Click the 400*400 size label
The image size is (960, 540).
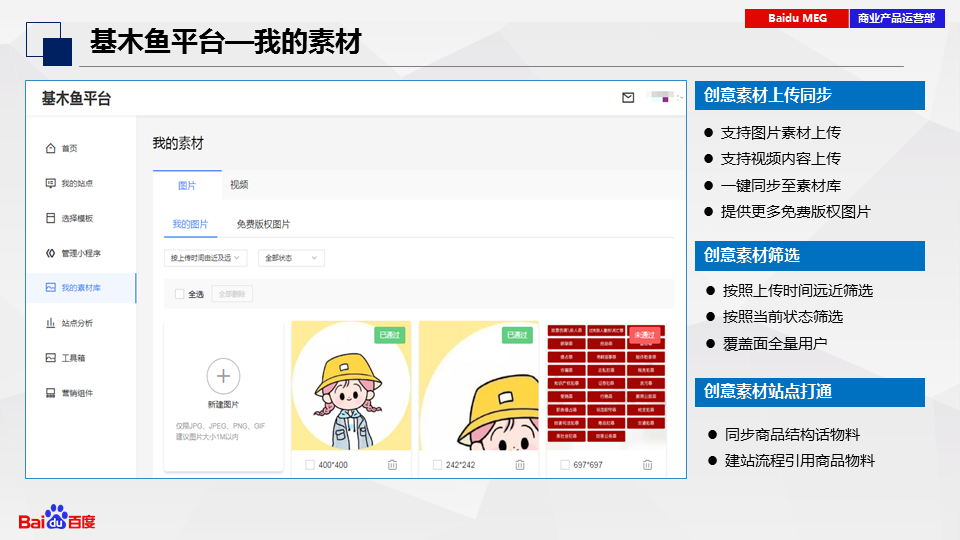click(333, 465)
